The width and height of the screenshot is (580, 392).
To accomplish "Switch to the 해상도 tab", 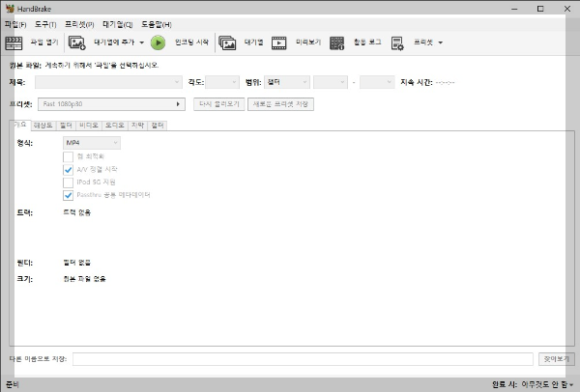I will [x=43, y=126].
